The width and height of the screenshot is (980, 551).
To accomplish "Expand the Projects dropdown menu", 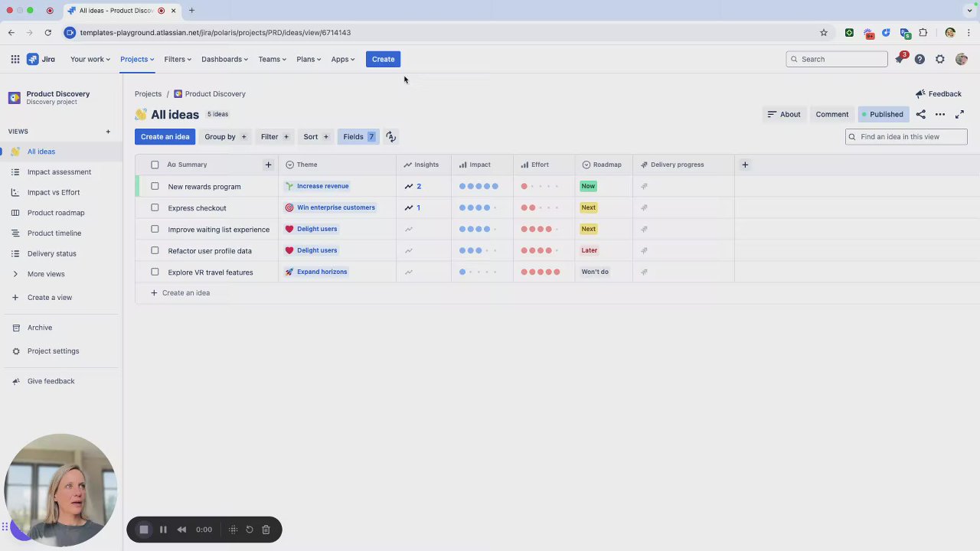I will tap(137, 59).
